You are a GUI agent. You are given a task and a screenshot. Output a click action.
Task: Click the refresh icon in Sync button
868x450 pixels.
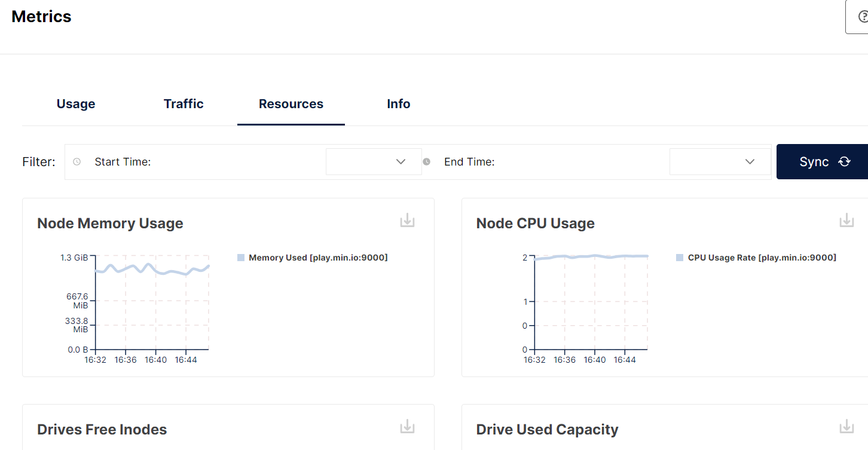pyautogui.click(x=844, y=162)
